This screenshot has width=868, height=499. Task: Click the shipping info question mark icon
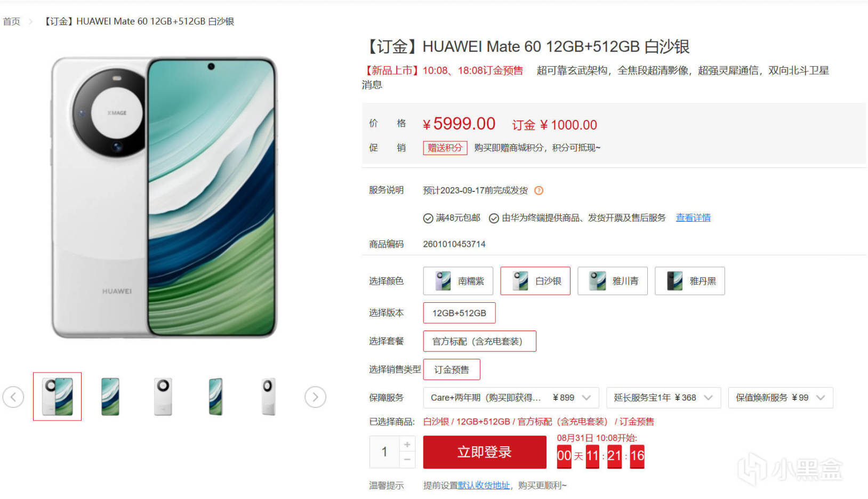pos(539,190)
